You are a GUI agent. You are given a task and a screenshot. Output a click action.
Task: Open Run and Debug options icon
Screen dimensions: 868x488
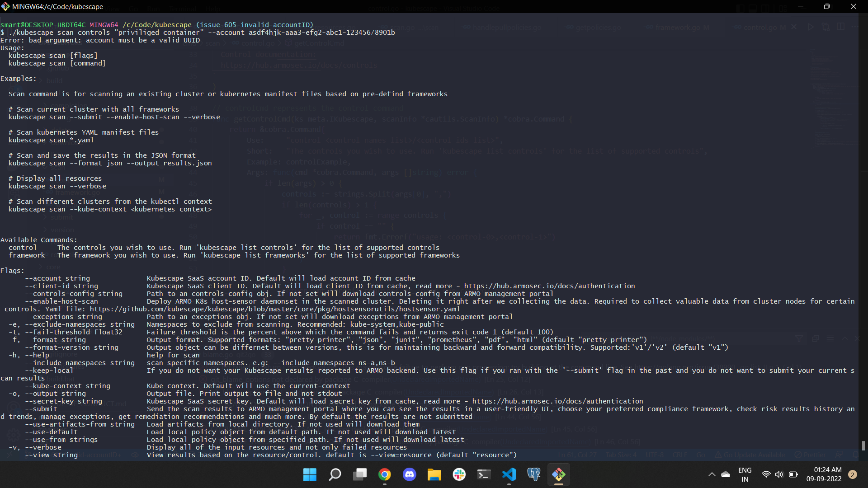coord(826,27)
